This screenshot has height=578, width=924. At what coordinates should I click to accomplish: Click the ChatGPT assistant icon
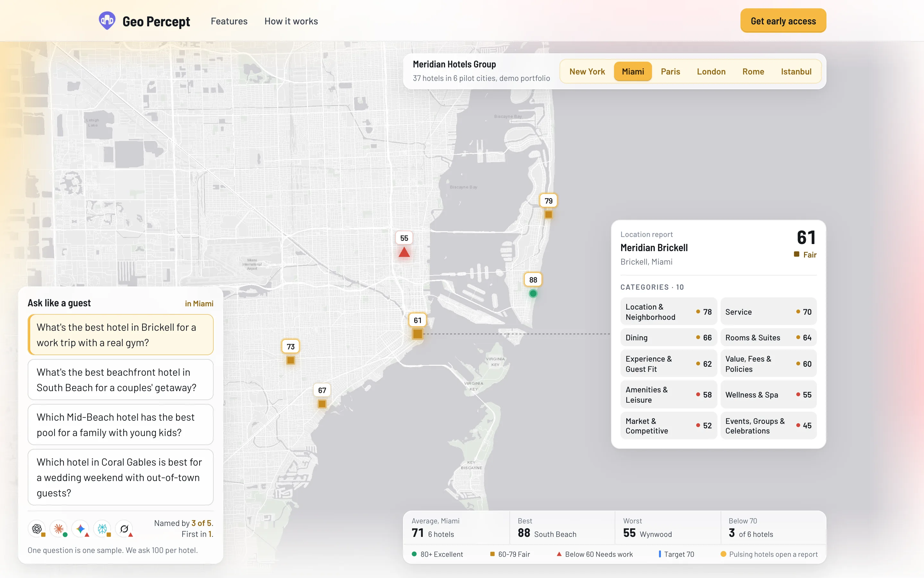[x=37, y=529]
